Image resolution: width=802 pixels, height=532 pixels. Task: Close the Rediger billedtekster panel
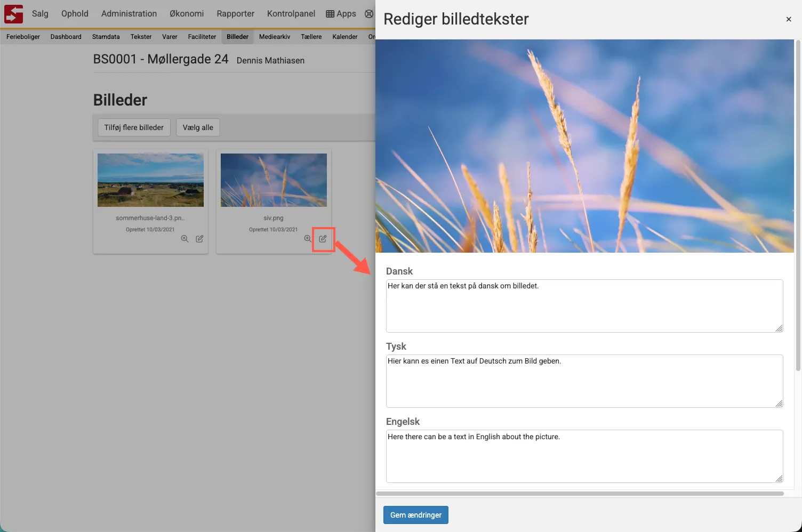point(788,19)
